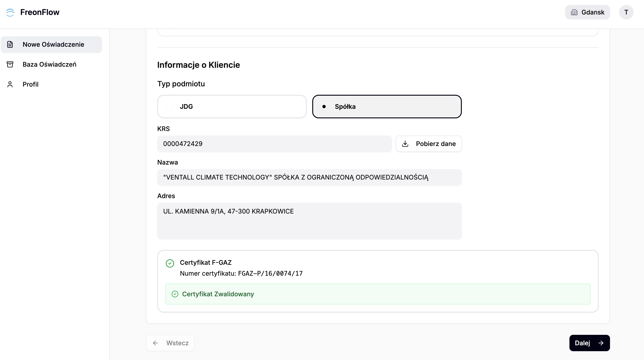Image resolution: width=644 pixels, height=360 pixels.
Task: Click the person icon beside Profil
Action: [x=10, y=84]
